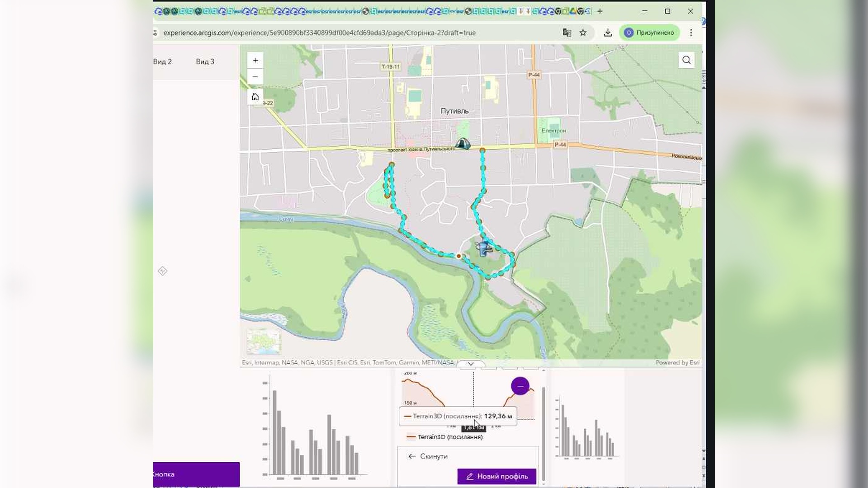Bookmark page with star icon
868x488 pixels.
pos(583,33)
